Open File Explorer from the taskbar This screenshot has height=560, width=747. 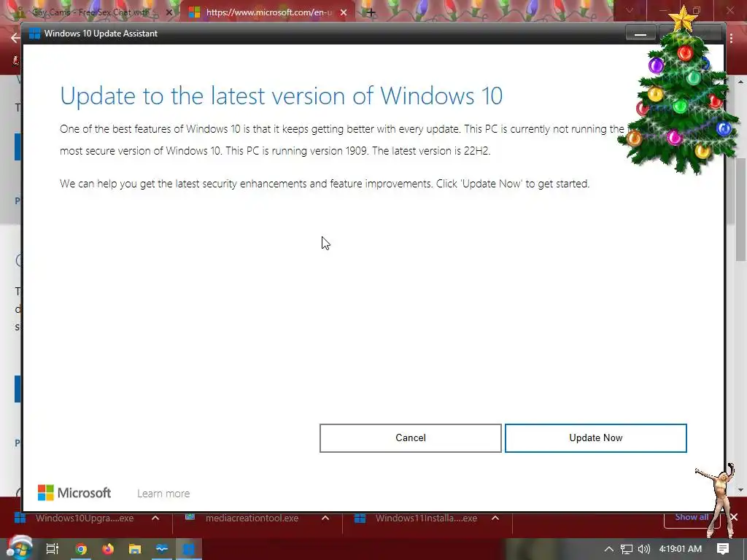pos(135,549)
